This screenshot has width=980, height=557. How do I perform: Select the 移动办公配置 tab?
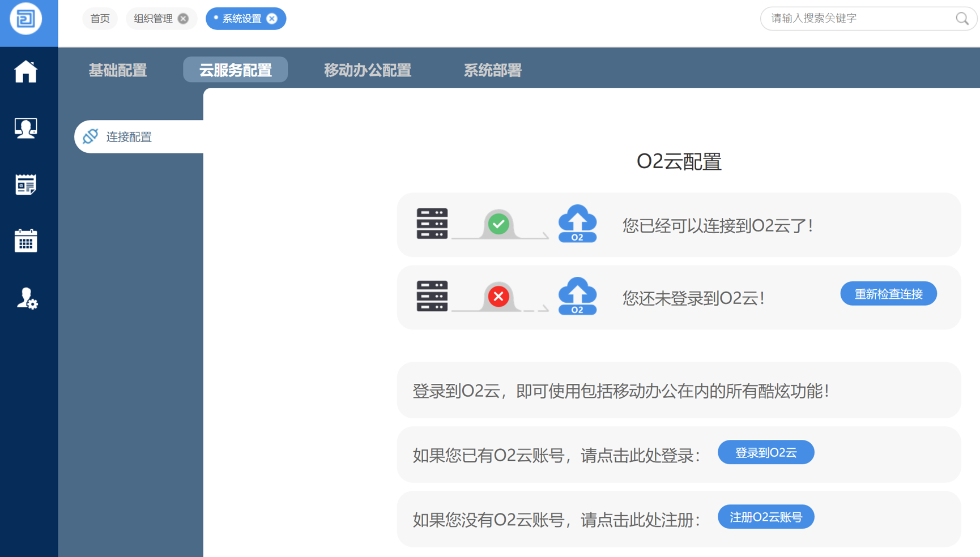click(368, 70)
